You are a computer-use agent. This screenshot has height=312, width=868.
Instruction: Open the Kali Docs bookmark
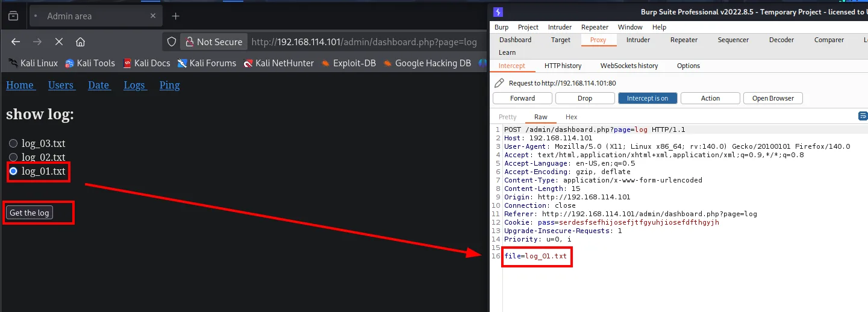coord(146,63)
